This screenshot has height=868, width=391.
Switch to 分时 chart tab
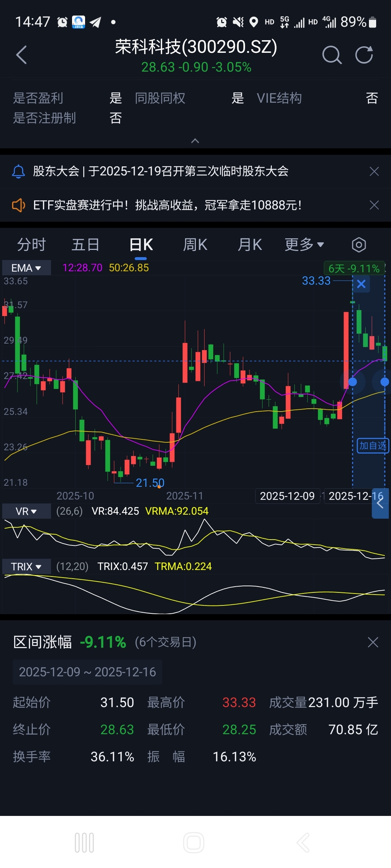(31, 244)
